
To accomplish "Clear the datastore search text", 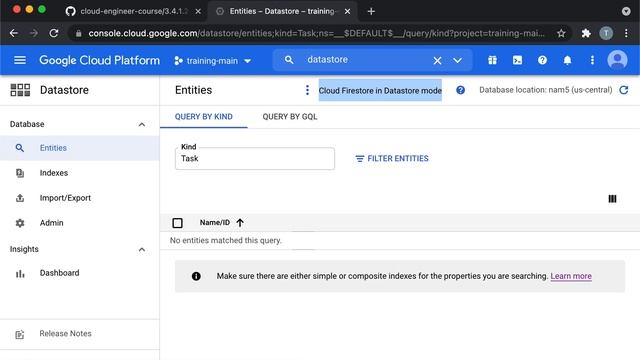I will click(x=437, y=60).
